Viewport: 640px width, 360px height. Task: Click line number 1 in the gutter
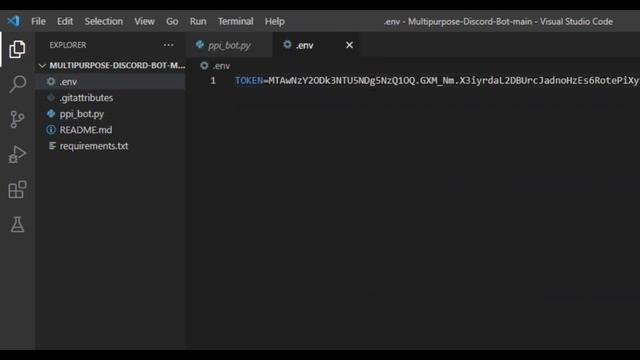[x=213, y=80]
